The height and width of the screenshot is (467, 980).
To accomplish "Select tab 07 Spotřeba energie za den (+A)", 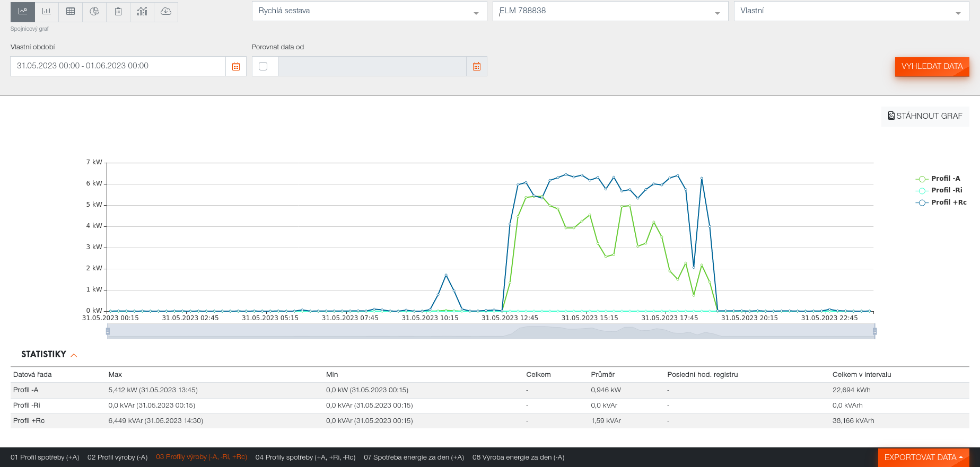I will click(x=414, y=457).
